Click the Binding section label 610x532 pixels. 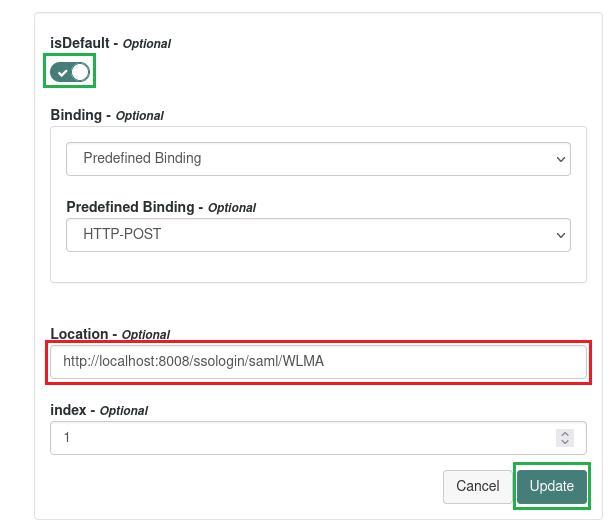(x=107, y=116)
